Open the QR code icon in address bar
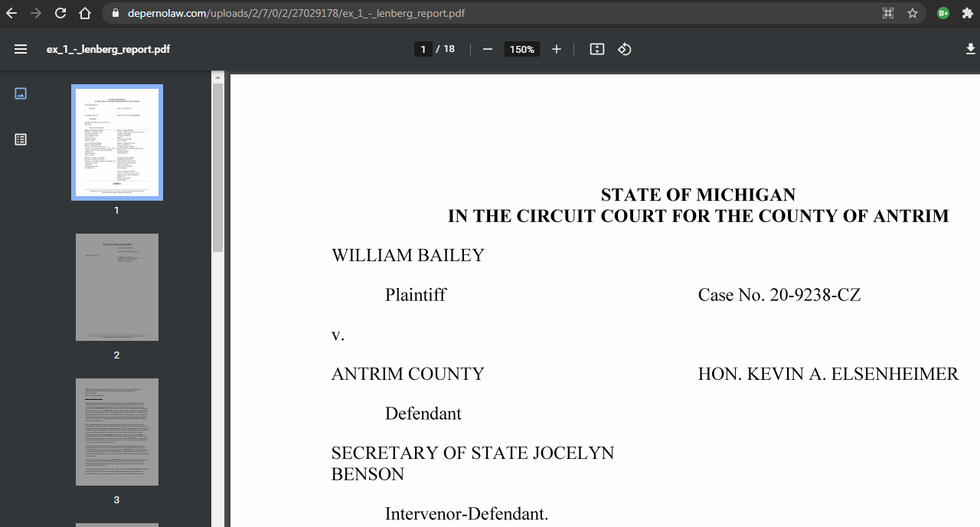980x527 pixels. point(888,13)
